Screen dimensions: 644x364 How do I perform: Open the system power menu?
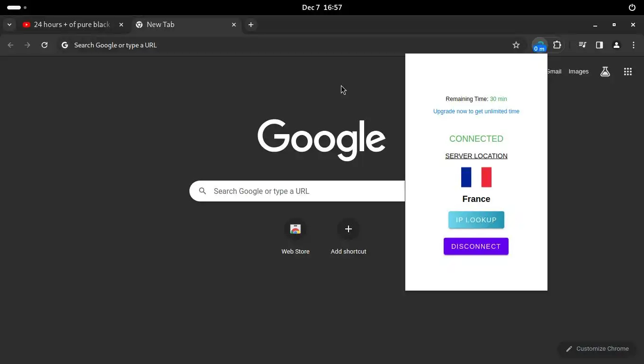[632, 7]
